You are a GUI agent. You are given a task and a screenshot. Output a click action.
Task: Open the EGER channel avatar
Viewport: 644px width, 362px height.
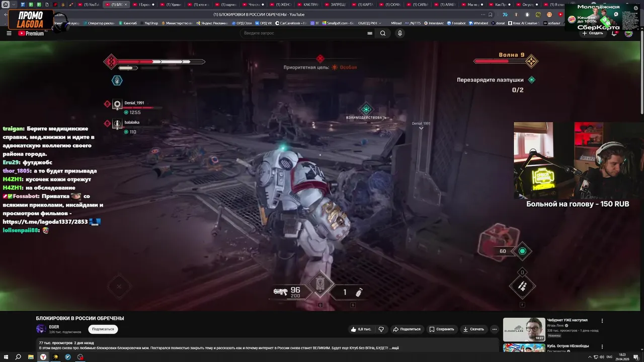(x=41, y=329)
